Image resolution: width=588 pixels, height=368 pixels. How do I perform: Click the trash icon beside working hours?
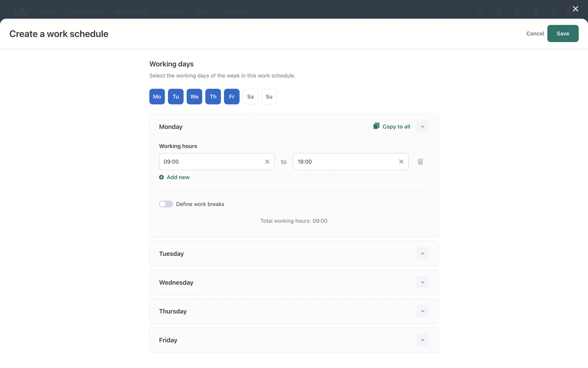[420, 162]
